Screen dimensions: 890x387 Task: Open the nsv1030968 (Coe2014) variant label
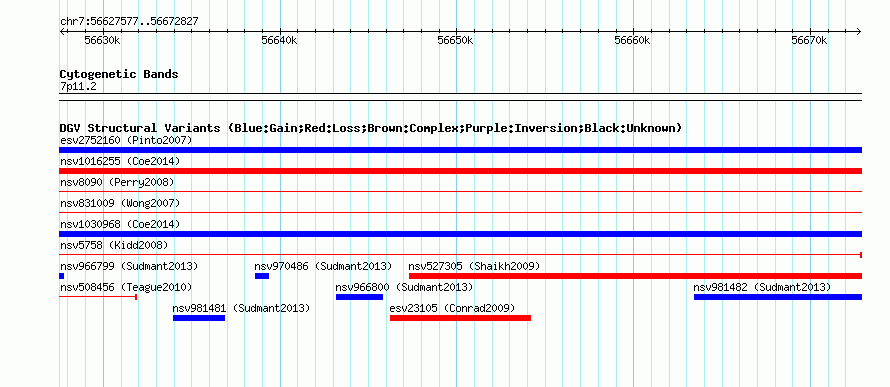(x=120, y=224)
